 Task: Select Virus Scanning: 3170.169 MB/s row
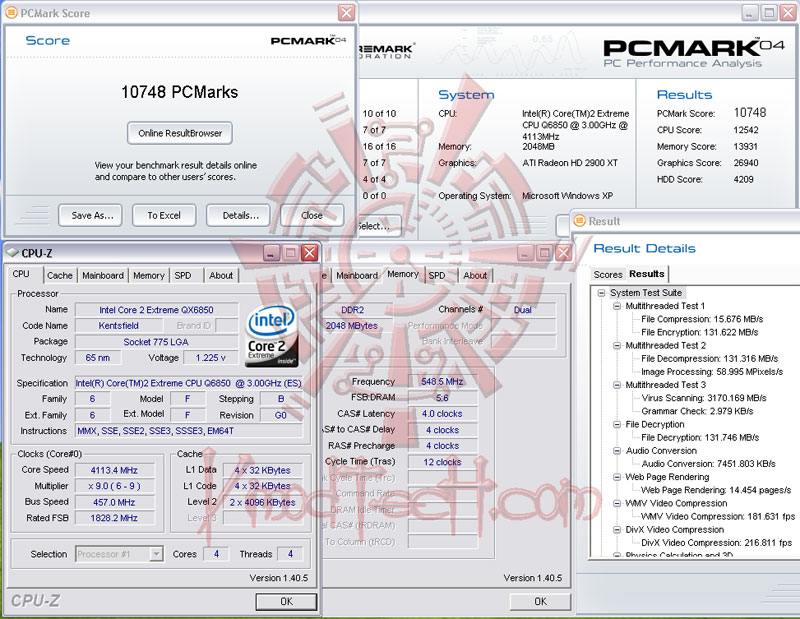[x=704, y=398]
